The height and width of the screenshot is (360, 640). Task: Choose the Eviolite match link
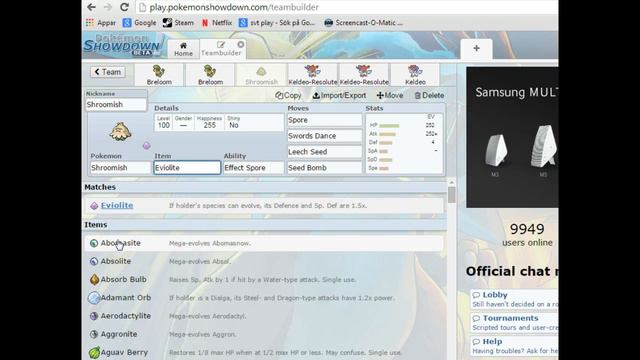[x=117, y=205]
